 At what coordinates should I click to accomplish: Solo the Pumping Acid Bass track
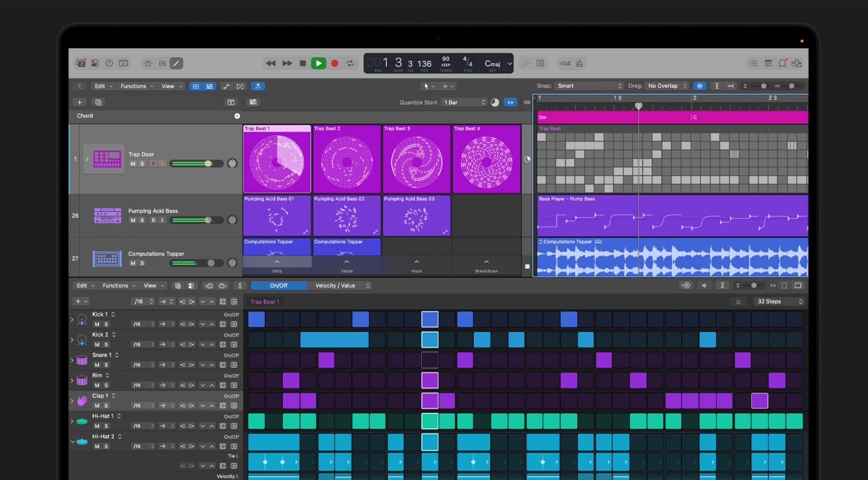142,220
